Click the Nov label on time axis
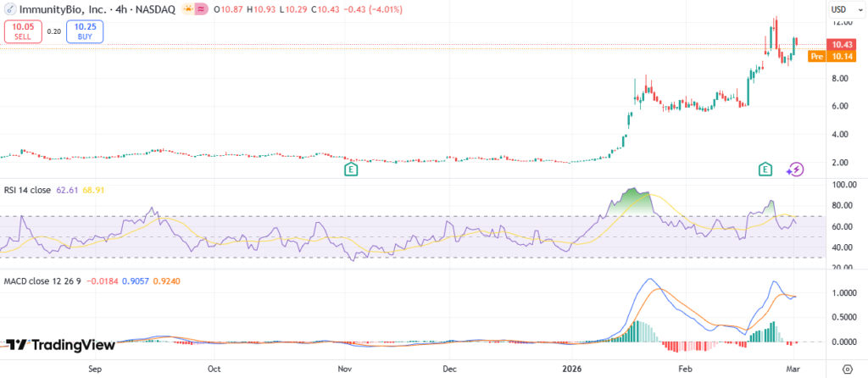 [x=344, y=370]
